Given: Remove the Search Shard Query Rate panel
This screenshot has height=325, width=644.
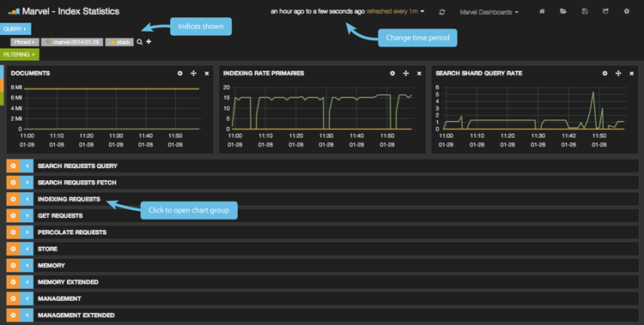Looking at the screenshot, I should click(631, 74).
